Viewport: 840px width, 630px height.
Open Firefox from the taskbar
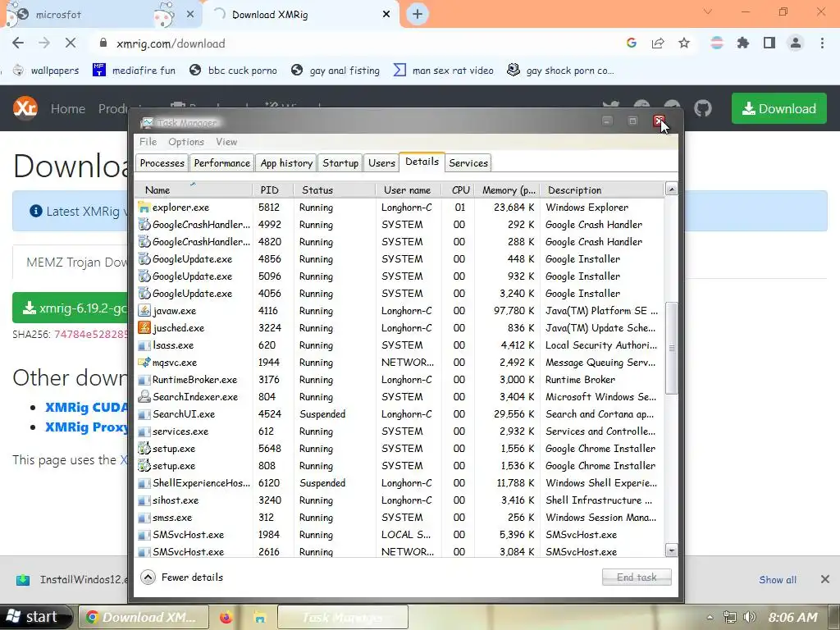pos(226,618)
